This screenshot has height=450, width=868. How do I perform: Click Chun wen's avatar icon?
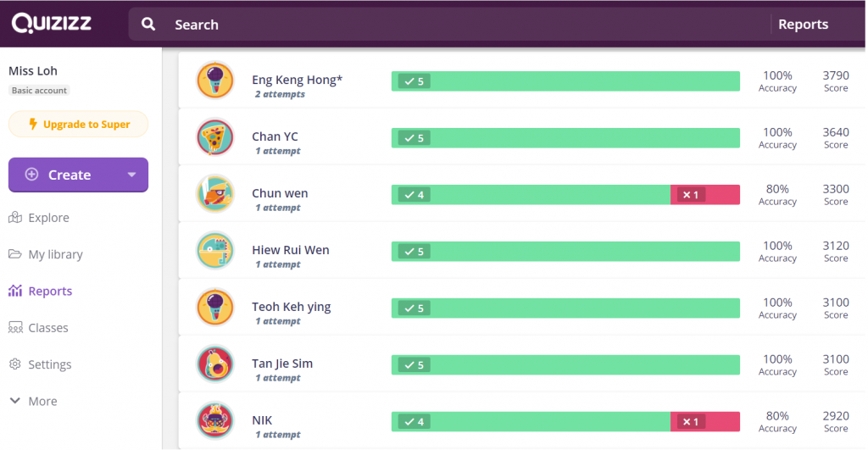pyautogui.click(x=215, y=194)
